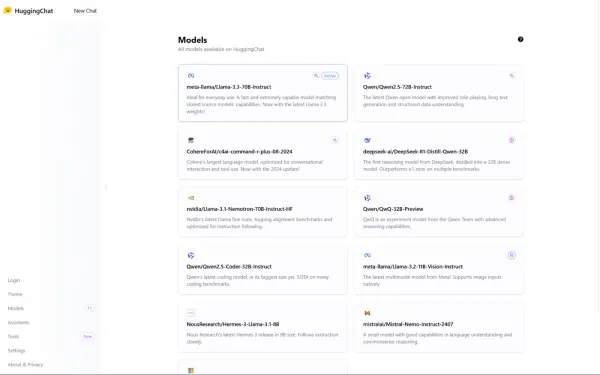The width and height of the screenshot is (600, 375).
Task: Open Assistants in the sidebar
Action: pos(18,322)
